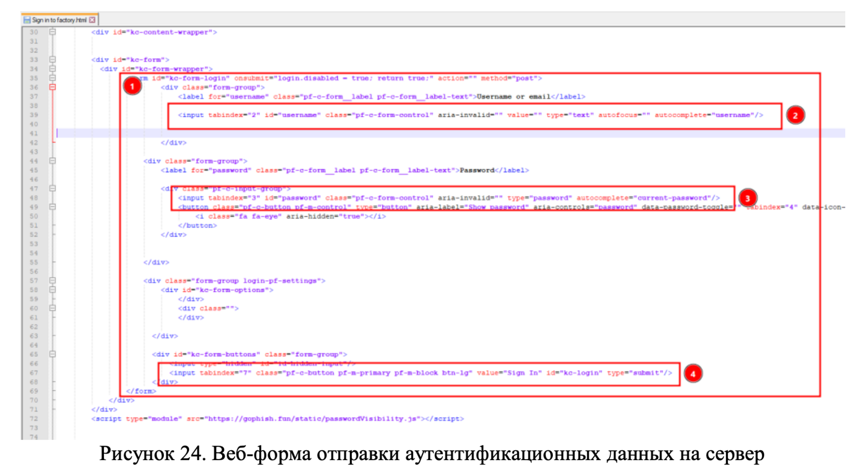Select the "Sign in to factory.html" tab

[x=59, y=20]
